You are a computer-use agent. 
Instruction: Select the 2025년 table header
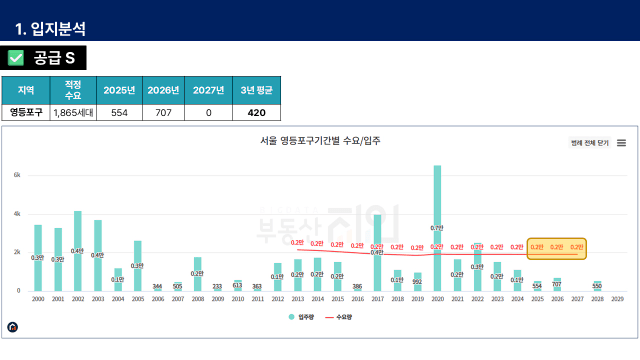point(119,90)
